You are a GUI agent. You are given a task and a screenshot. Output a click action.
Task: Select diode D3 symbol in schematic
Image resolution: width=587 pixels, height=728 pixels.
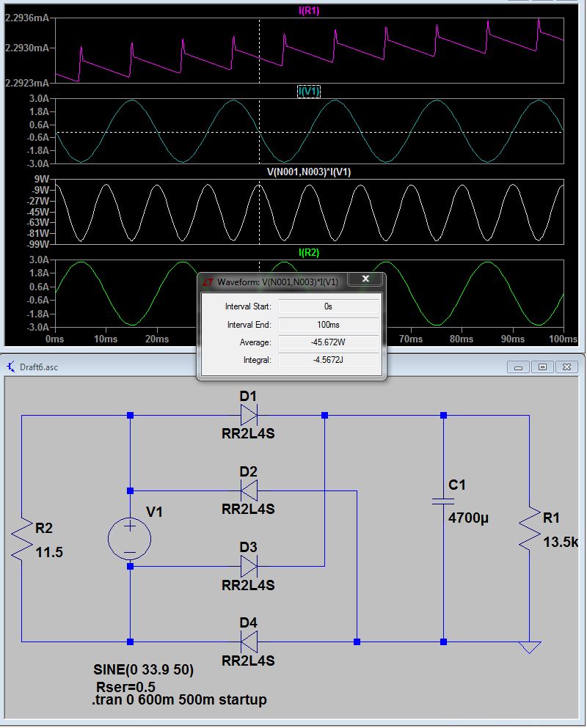[x=249, y=566]
